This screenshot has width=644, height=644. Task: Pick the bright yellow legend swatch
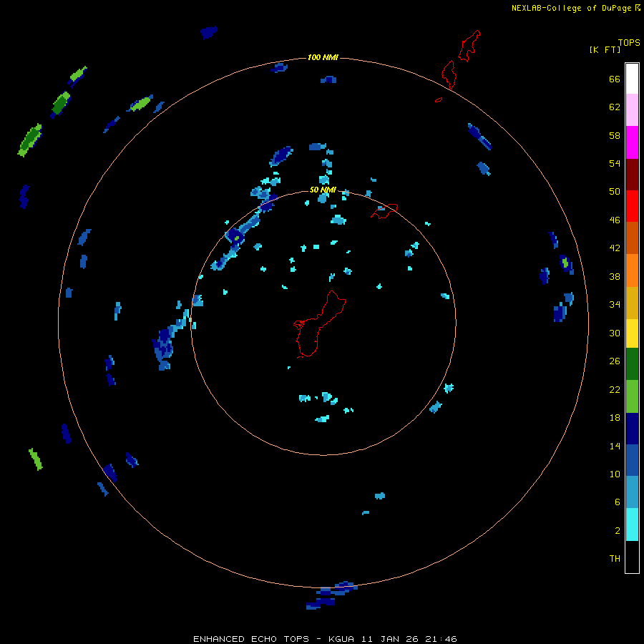click(632, 333)
